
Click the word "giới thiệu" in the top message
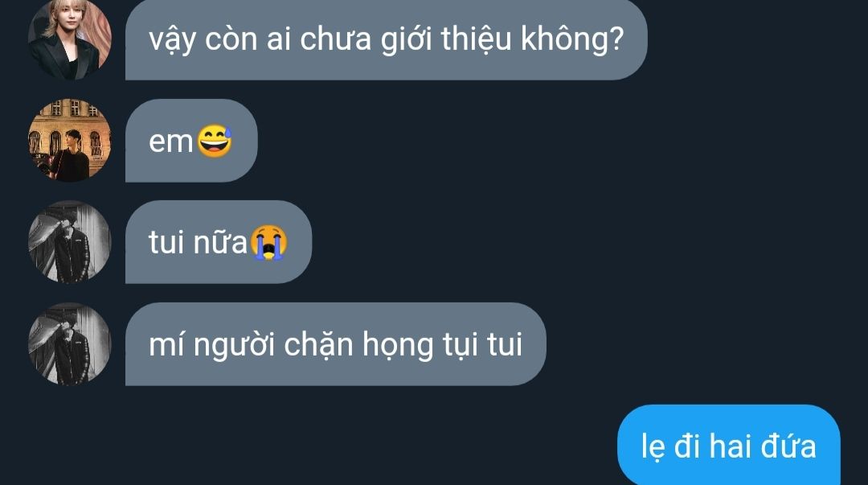[446, 39]
